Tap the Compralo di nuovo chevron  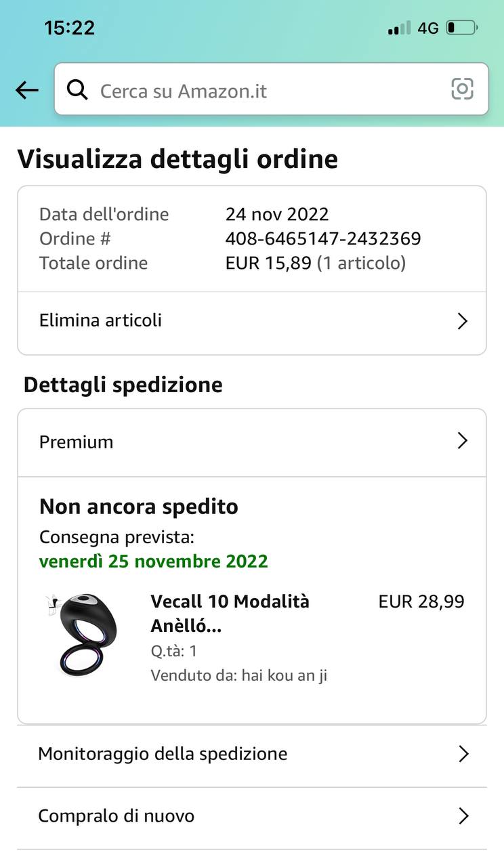463,816
